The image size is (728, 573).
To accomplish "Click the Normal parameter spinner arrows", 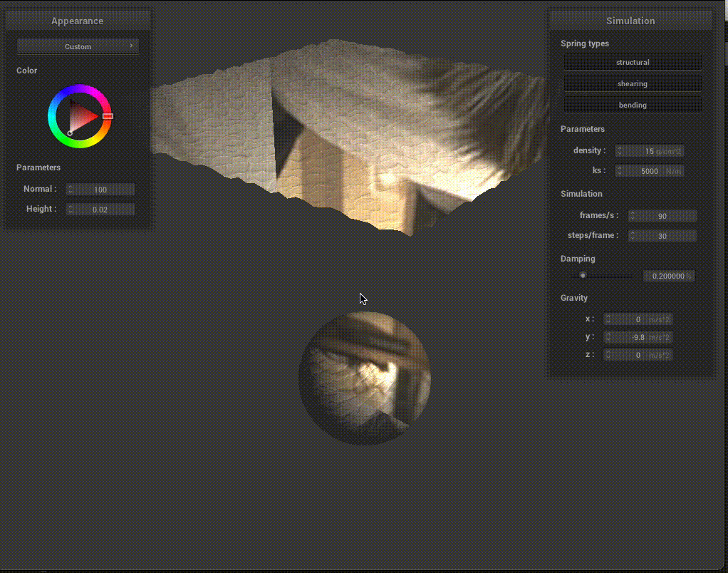I will [x=70, y=190].
